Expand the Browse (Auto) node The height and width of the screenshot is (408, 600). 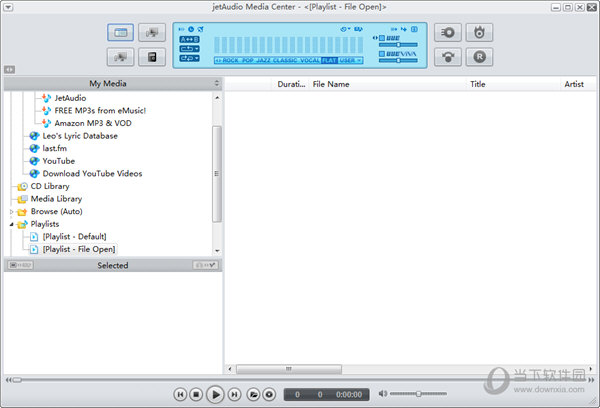[11, 212]
